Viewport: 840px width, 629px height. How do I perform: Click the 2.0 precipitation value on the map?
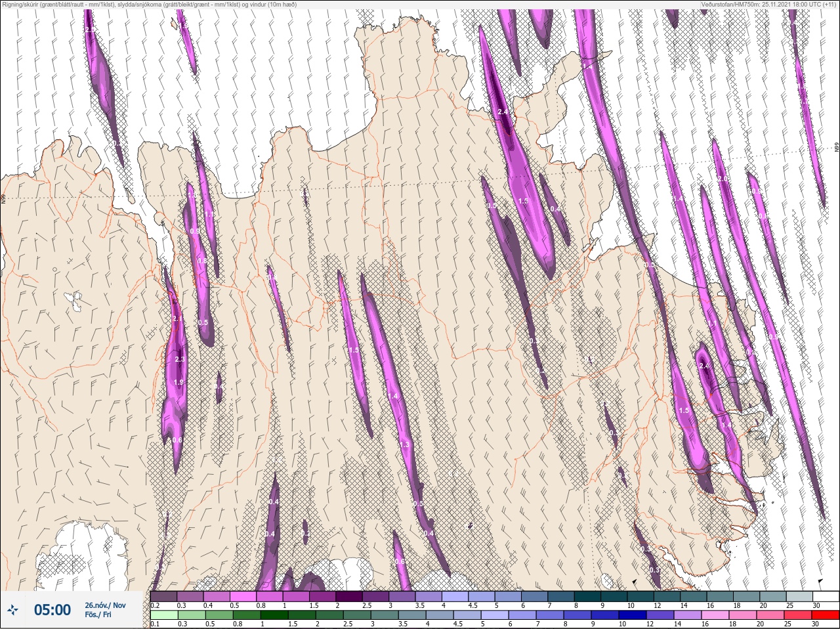coord(723,179)
